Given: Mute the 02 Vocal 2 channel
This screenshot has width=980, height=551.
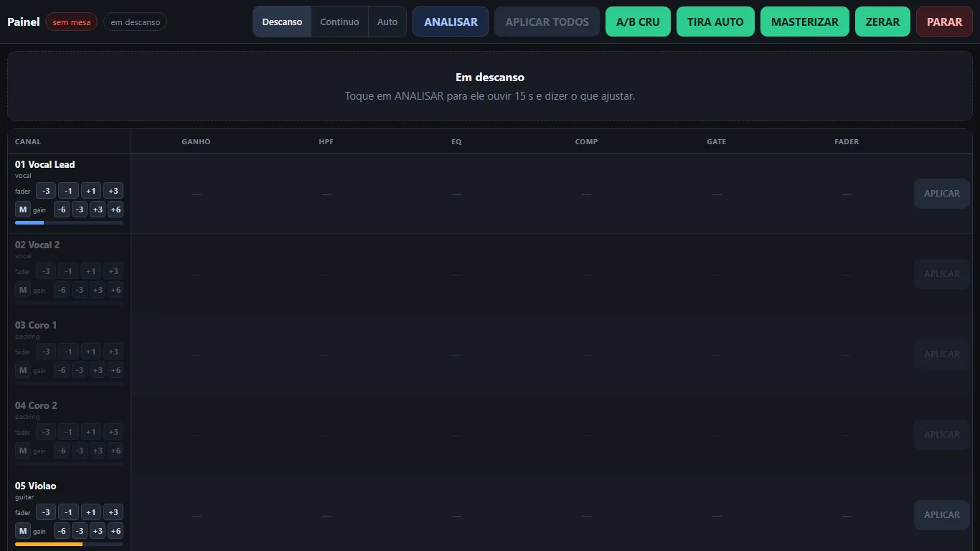Looking at the screenshot, I should pos(23,290).
